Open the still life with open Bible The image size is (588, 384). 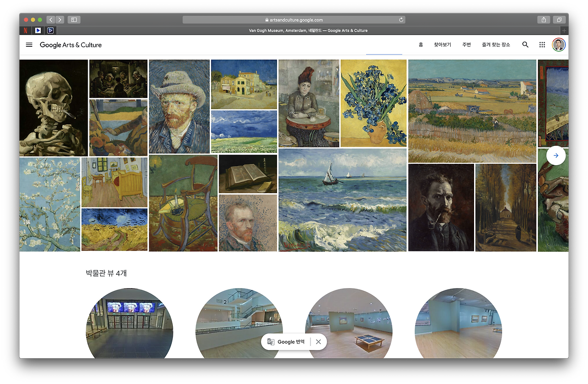pos(248,174)
